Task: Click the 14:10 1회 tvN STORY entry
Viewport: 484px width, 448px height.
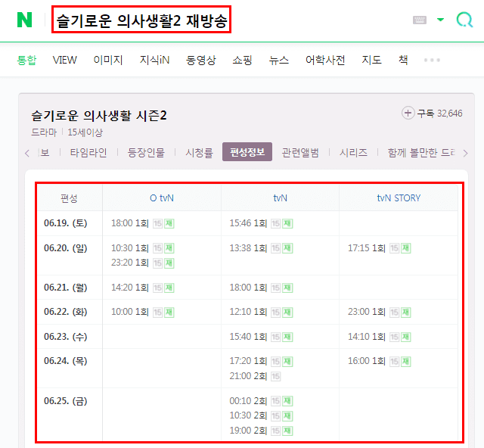Action: point(367,337)
